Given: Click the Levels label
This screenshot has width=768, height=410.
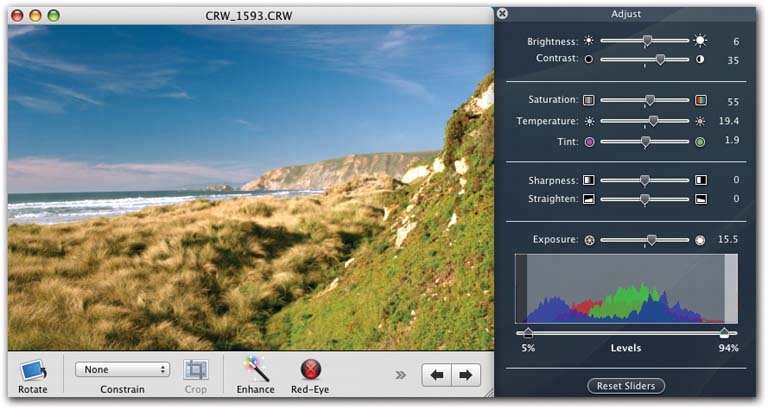Looking at the screenshot, I should 626,348.
